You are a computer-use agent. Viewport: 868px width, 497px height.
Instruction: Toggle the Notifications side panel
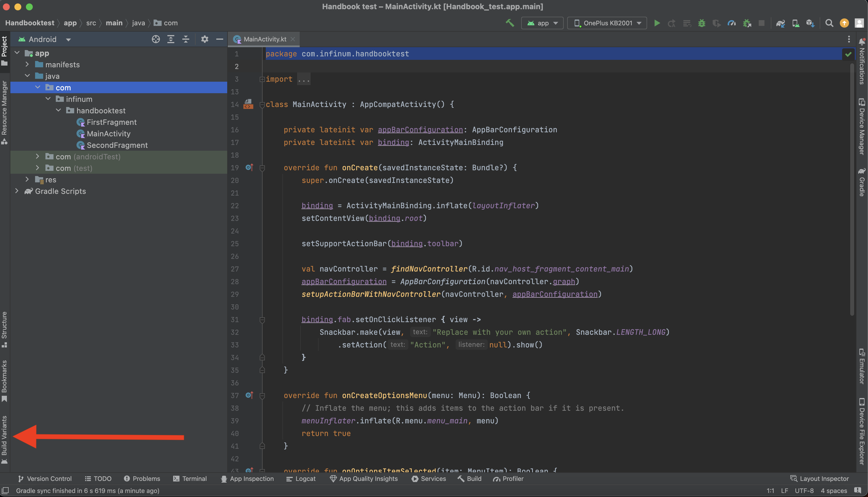click(862, 62)
